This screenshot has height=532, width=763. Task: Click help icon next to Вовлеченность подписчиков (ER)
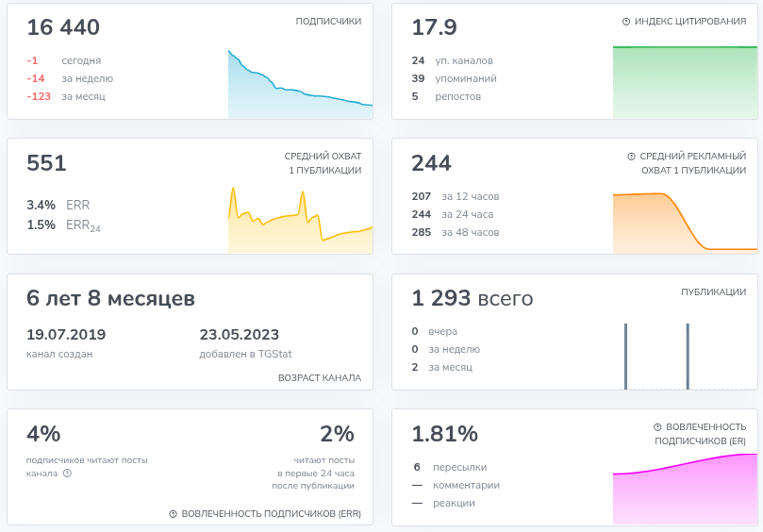click(657, 427)
